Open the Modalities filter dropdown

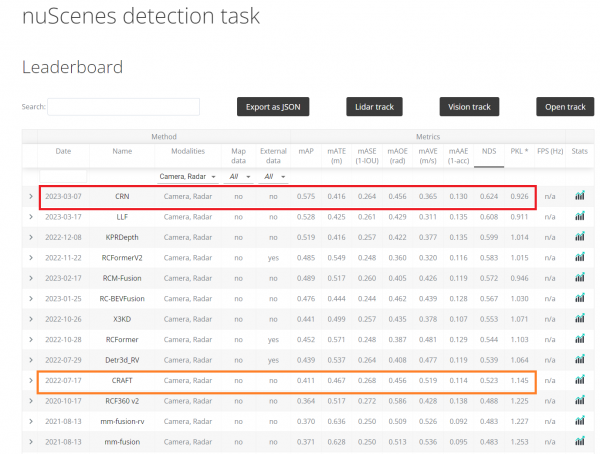pos(188,176)
